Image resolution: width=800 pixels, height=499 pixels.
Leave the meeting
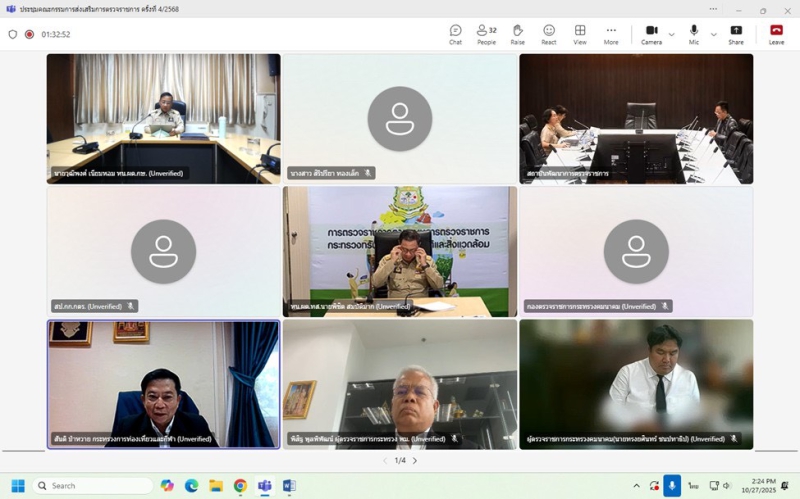click(776, 34)
